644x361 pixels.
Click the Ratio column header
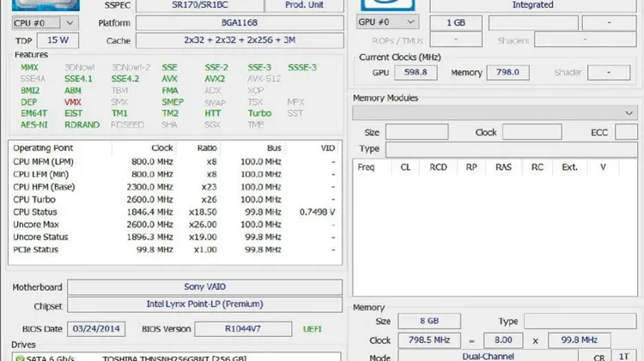point(207,148)
